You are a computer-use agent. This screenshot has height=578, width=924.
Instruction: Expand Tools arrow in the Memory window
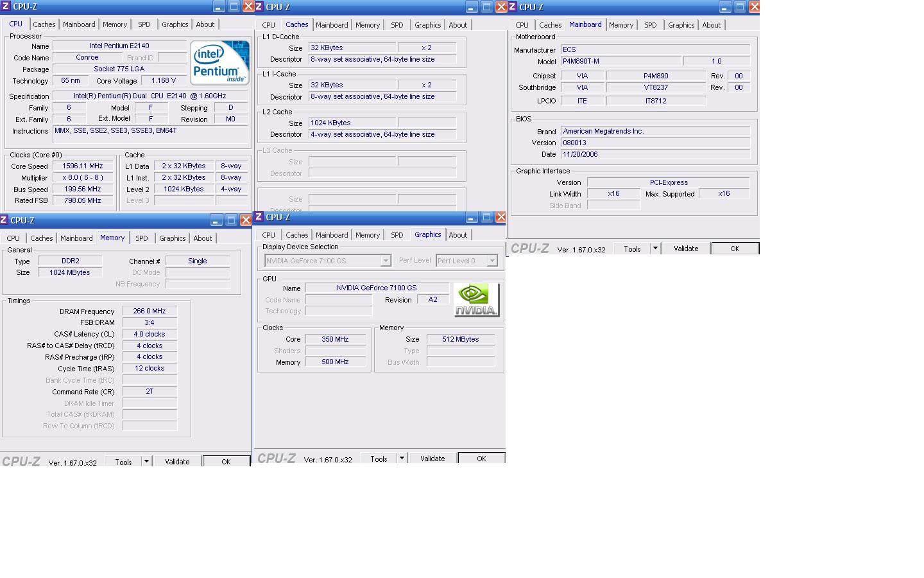(146, 461)
